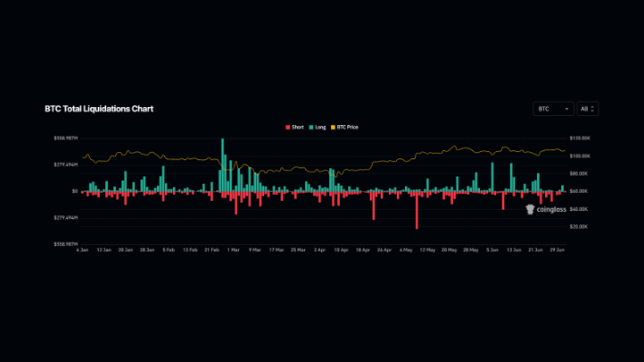Click the BTC Total Liquidations Chart title
644x362 pixels.
point(99,109)
